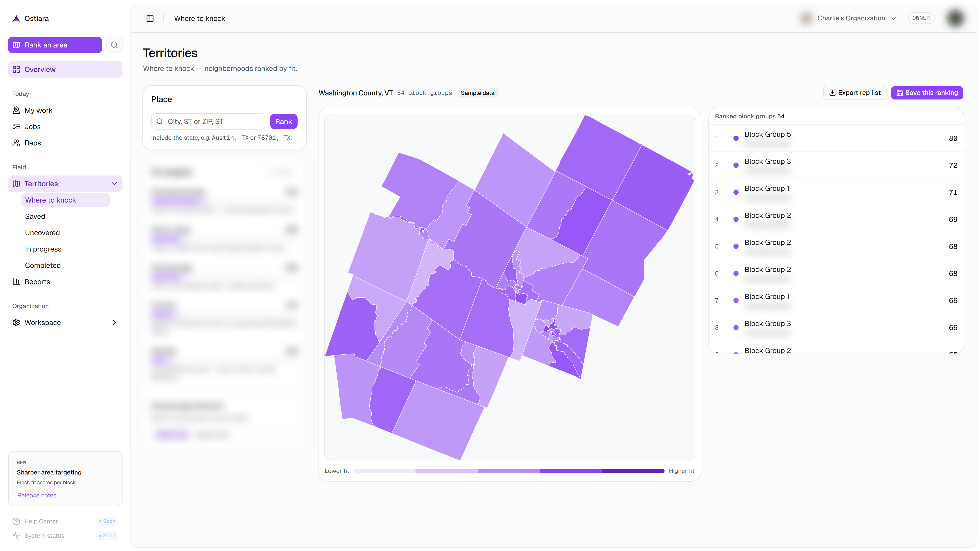Open Reps in sidebar

(x=65, y=143)
